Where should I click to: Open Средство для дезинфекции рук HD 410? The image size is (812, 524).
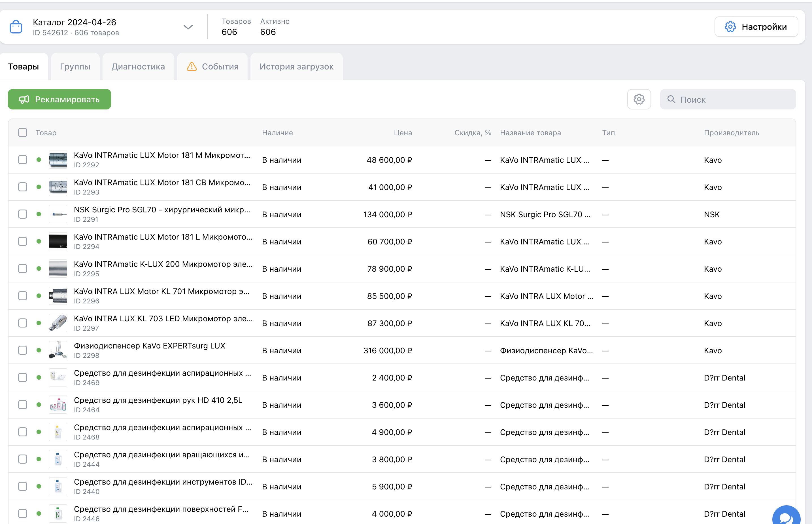coord(158,400)
